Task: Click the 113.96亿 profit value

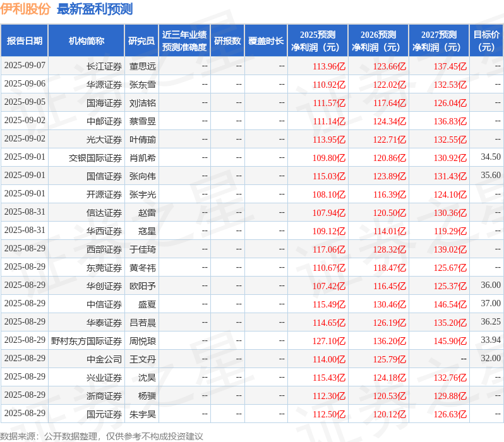Action: click(329, 66)
